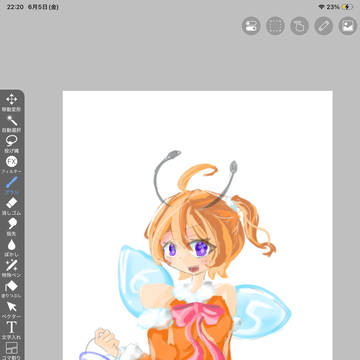Tap the Wi-Fi indicator in status bar
Image resolution: width=360 pixels, height=360 pixels.
click(x=321, y=7)
